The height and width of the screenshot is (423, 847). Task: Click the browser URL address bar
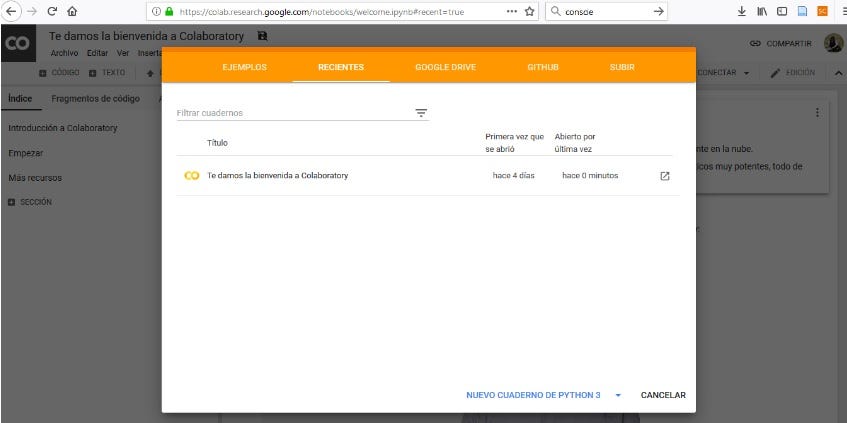343,11
